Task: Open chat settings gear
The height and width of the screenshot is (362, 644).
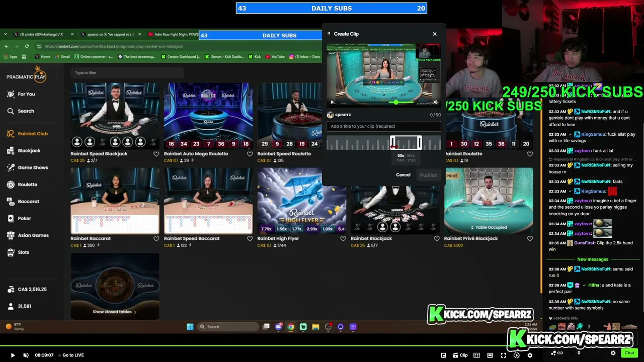Action: tap(613, 353)
